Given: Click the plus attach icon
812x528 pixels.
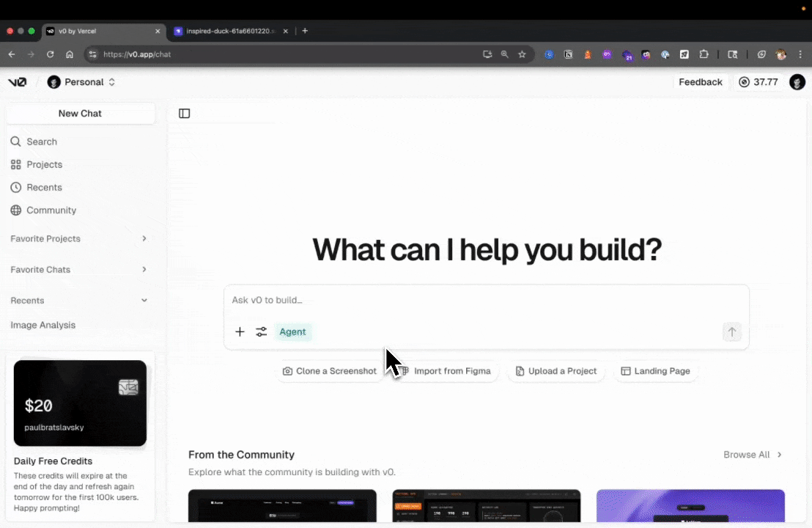Looking at the screenshot, I should tap(240, 331).
